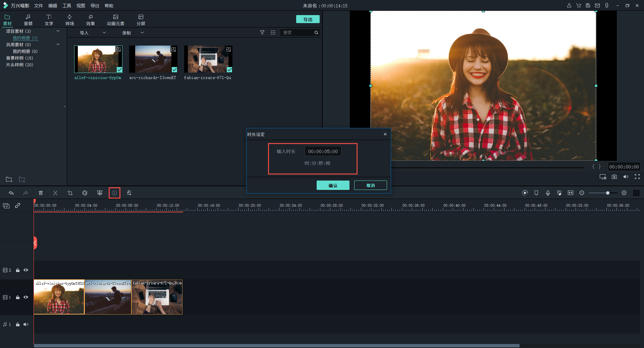Image resolution: width=644 pixels, height=348 pixels.
Task: Switch to the 转场 transitions tab
Action: pyautogui.click(x=70, y=20)
